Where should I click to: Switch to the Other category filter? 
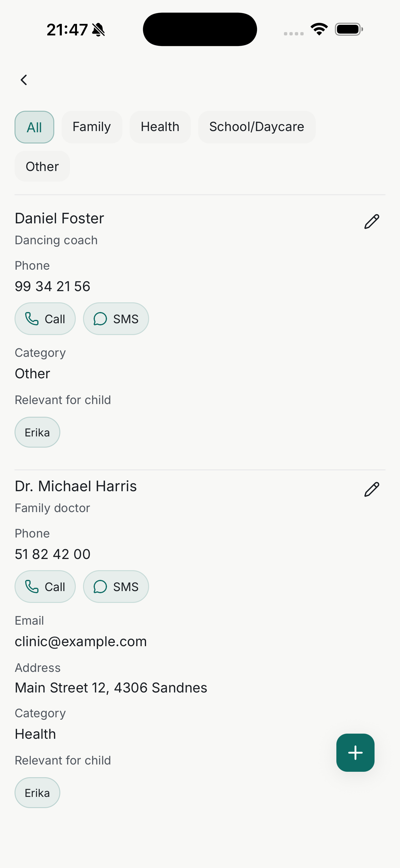point(42,166)
